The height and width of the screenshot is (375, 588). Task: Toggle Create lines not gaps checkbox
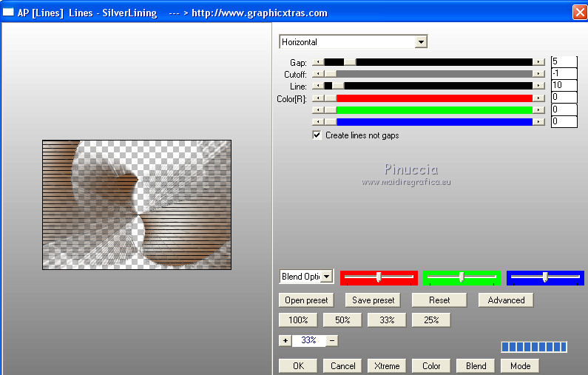(317, 135)
